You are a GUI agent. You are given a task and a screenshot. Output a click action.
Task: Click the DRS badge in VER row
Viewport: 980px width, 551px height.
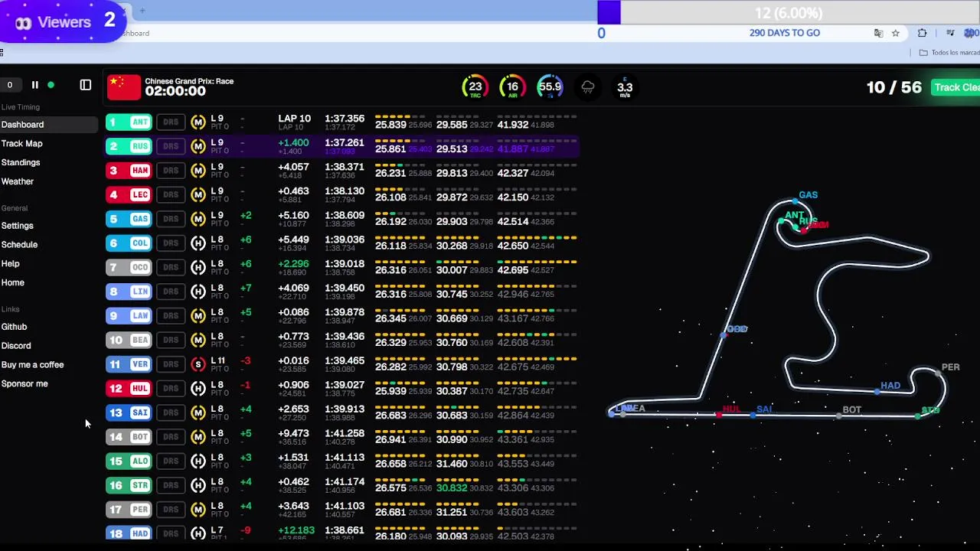(x=171, y=364)
